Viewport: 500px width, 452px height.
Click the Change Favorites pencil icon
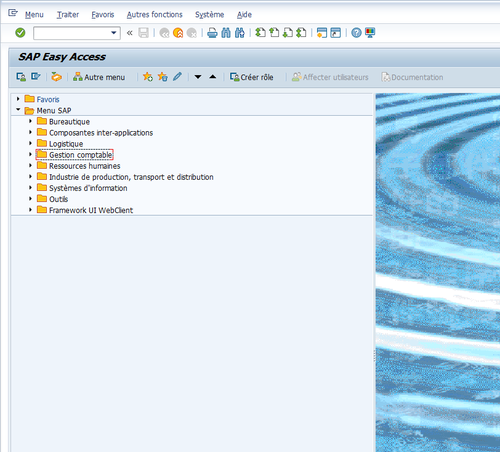point(177,77)
